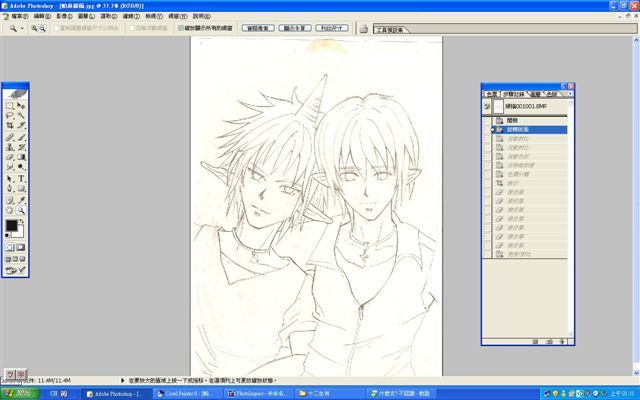The height and width of the screenshot is (400, 640).
Task: Open the background color swatch
Action: [20, 233]
